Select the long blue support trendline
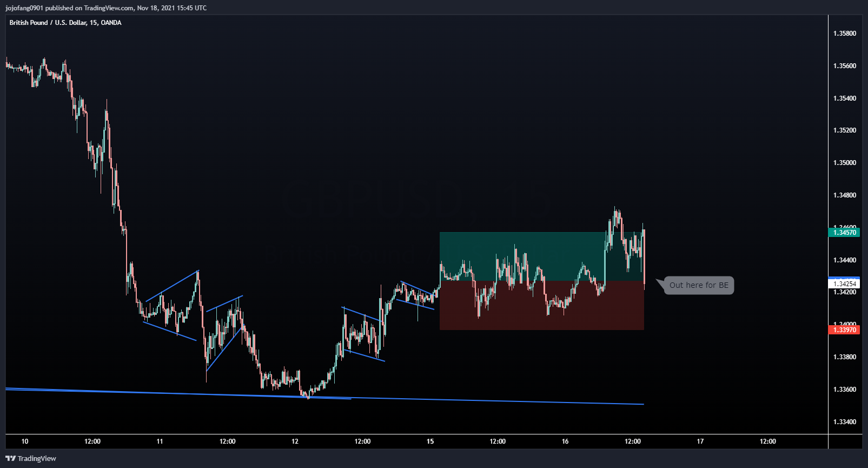Screen dimensions: 868x468 (x=324, y=397)
